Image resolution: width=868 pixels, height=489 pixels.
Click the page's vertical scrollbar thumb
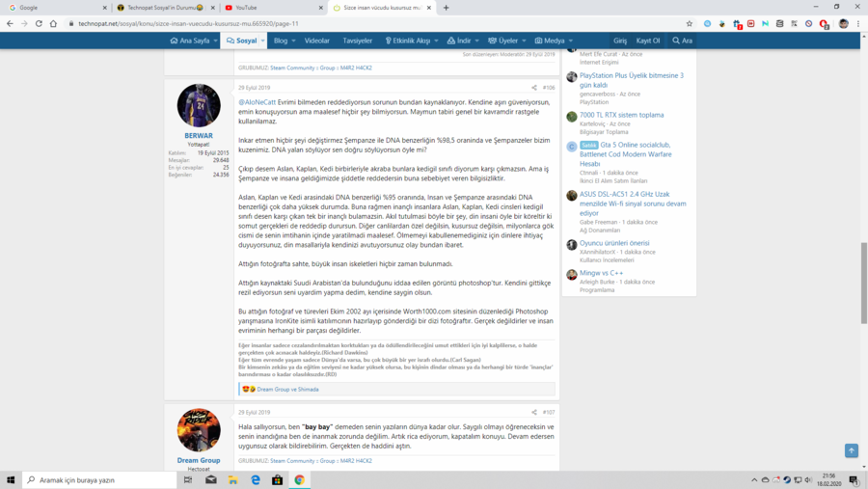[x=863, y=283]
